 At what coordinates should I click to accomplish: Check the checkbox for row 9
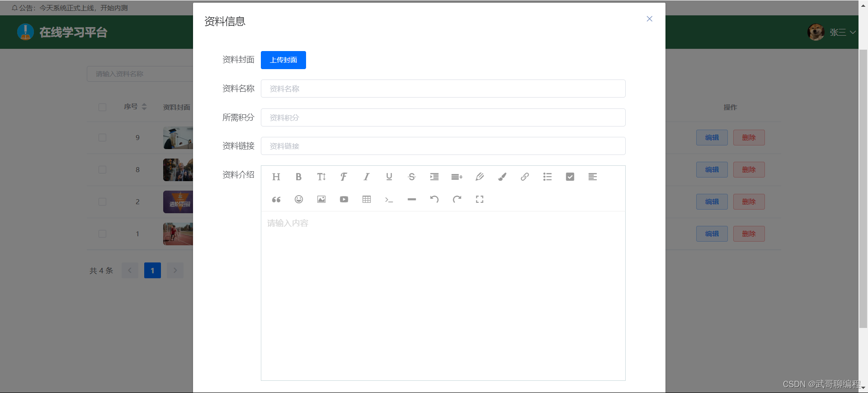(x=103, y=138)
